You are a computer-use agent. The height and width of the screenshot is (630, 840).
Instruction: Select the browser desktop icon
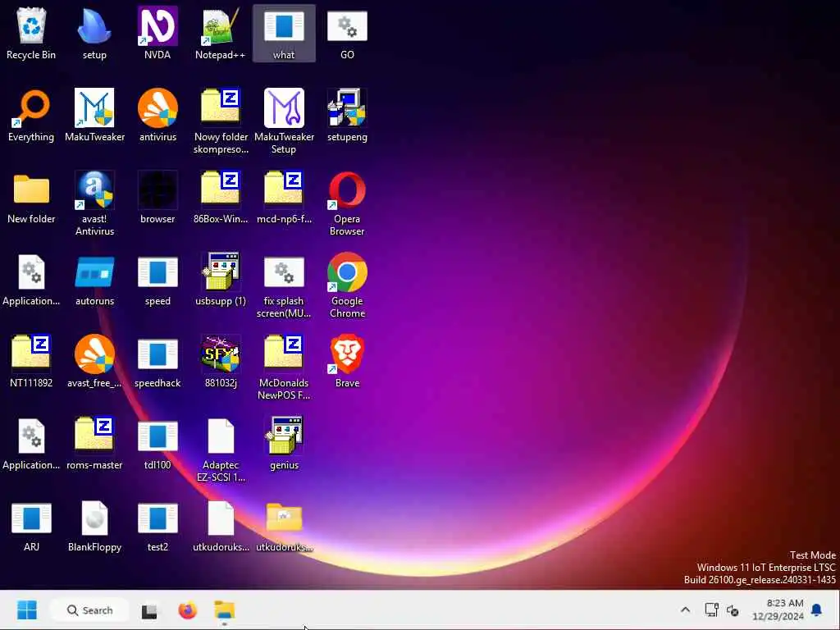pyautogui.click(x=157, y=198)
